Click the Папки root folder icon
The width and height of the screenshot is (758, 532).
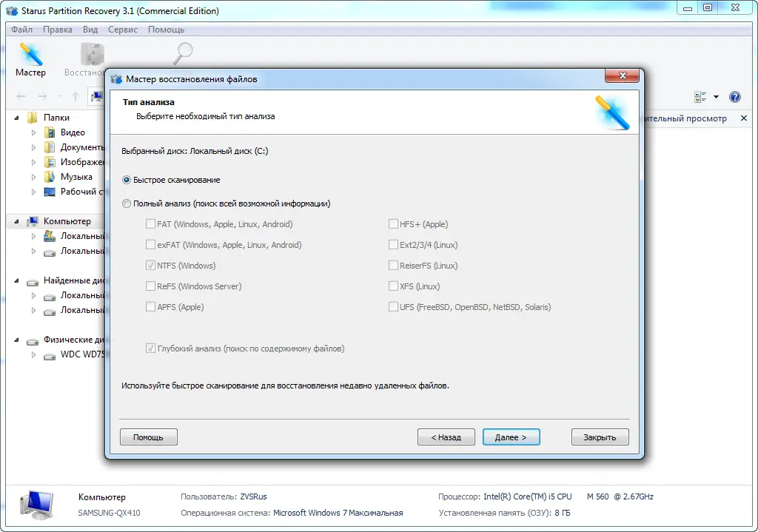tap(33, 118)
